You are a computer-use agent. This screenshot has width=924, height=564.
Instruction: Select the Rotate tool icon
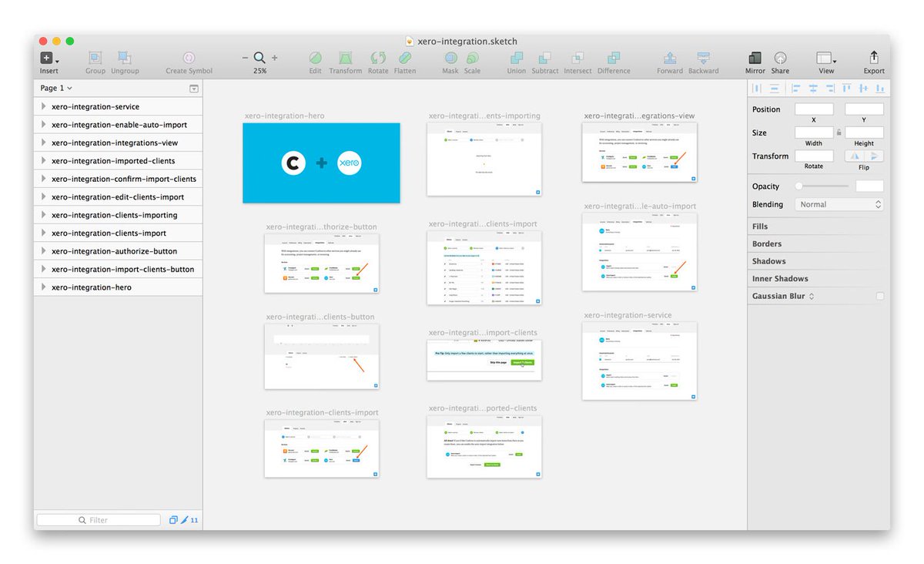point(378,58)
